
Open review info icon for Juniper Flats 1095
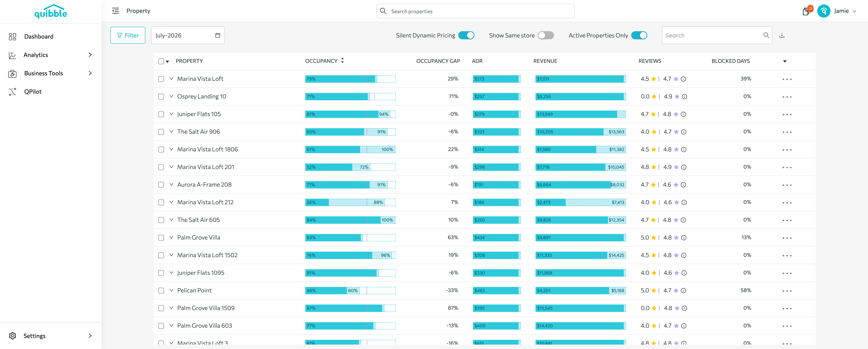684,273
